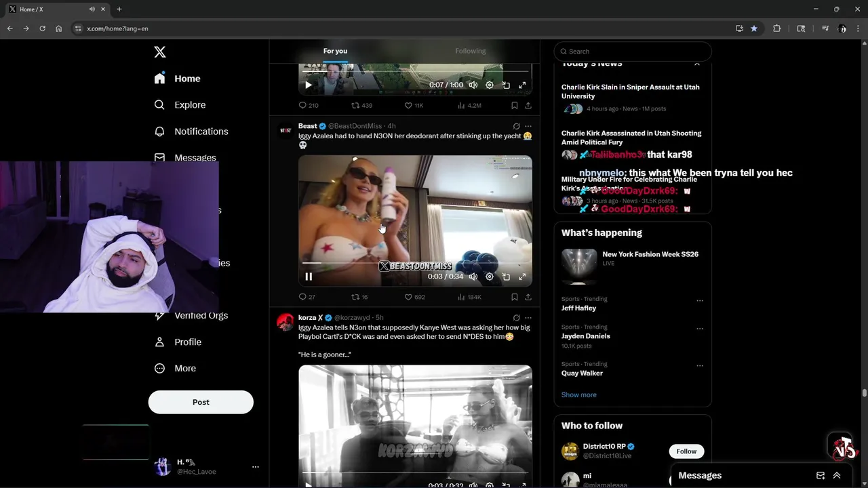Open the @korzawyd handle link
Image resolution: width=868 pixels, height=488 pixels.
tap(352, 318)
